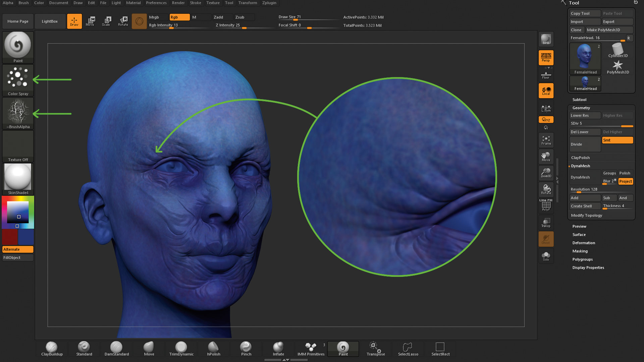Image resolution: width=644 pixels, height=362 pixels.
Task: Toggle the Rgb paint mode
Action: pyautogui.click(x=179, y=17)
